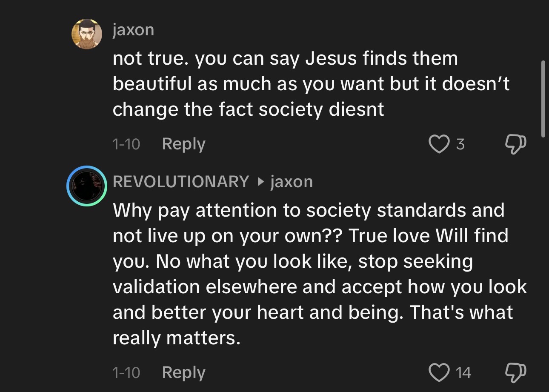Open REVOLUTIONARY's ringed profile avatar
Screen dimensions: 549x392
pyautogui.click(x=86, y=186)
